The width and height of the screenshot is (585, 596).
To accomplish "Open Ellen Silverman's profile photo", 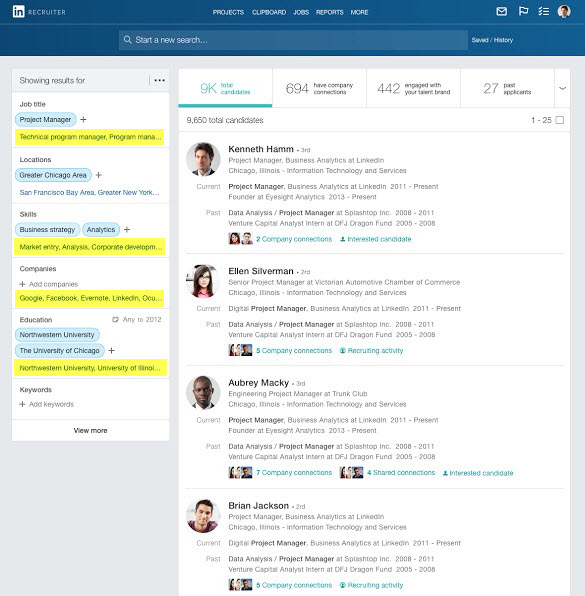I will (x=203, y=281).
